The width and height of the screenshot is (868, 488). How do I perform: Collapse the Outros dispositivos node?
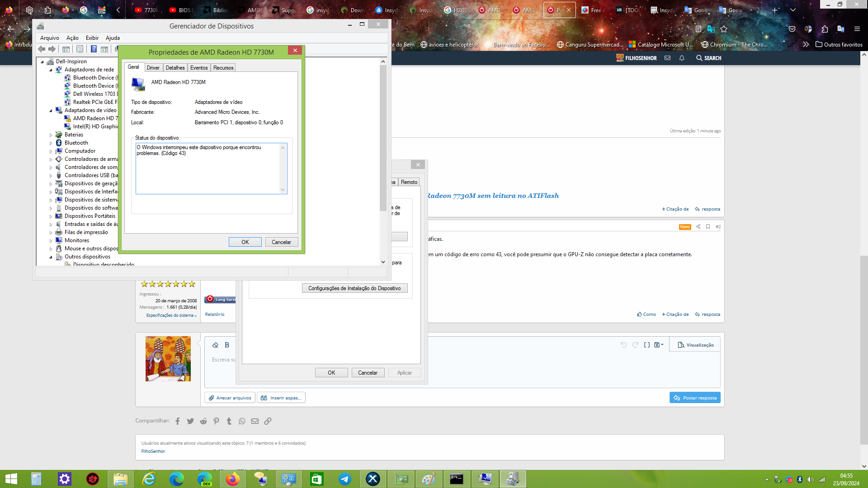pyautogui.click(x=51, y=257)
